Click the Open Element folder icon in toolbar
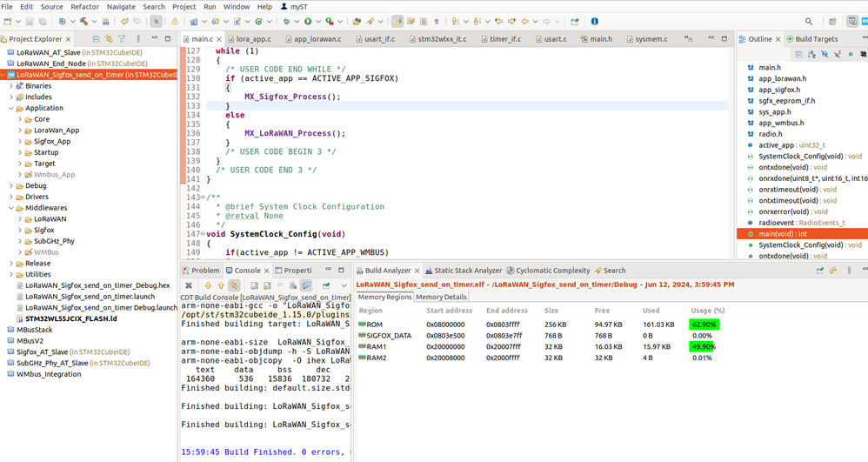 [357, 22]
